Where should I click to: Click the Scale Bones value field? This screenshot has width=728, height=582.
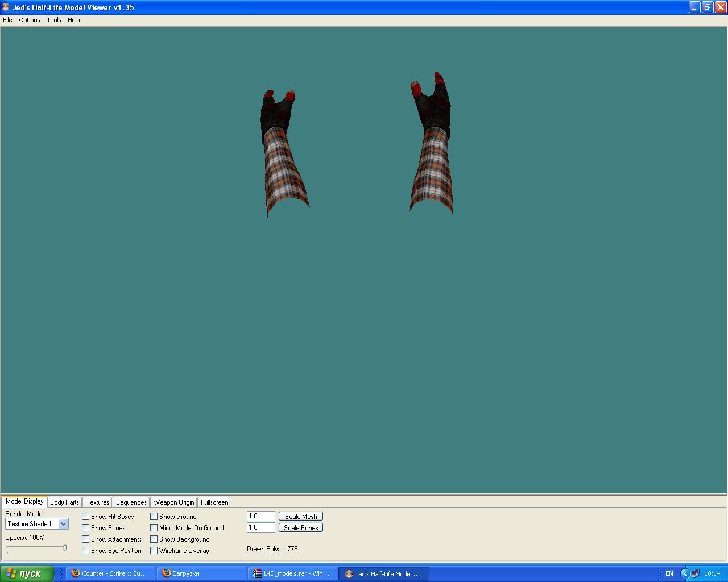[261, 527]
